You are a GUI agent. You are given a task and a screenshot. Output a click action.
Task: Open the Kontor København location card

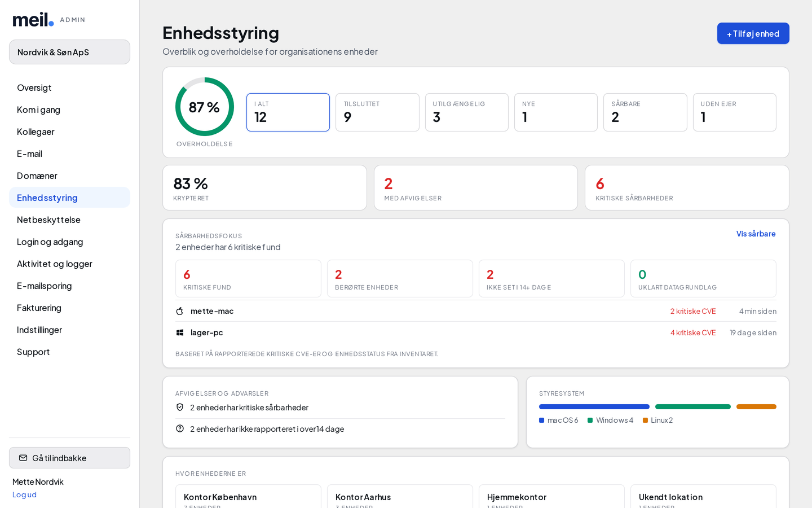248,496
